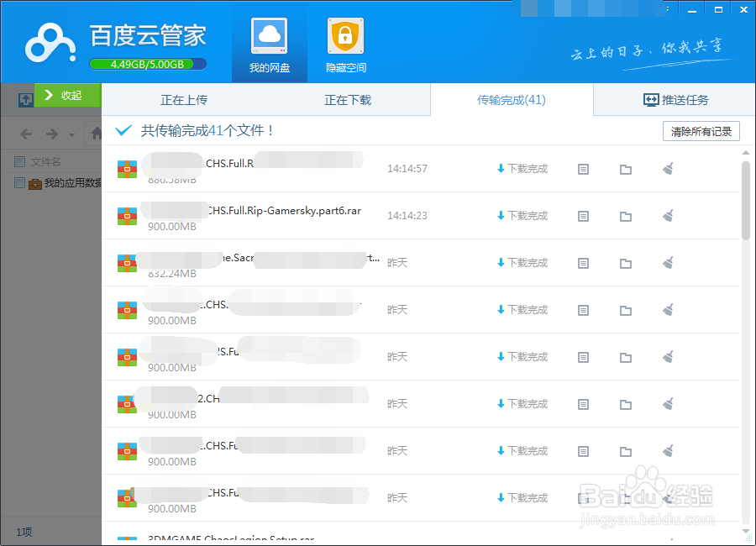The height and width of the screenshot is (546, 756).
Task: Sort by the 文件名 column header
Action: point(46,161)
